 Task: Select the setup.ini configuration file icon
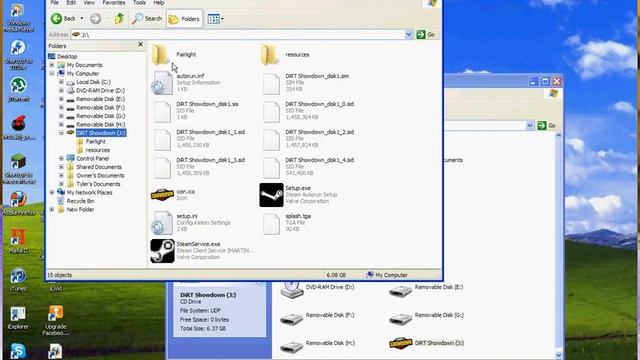162,223
